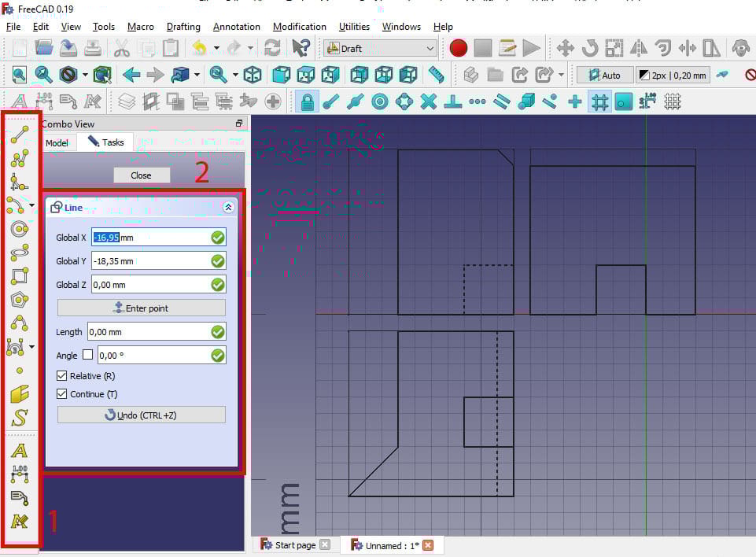This screenshot has height=557, width=756.
Task: Expand the Bezier tools dropdown arrow
Action: (x=31, y=347)
